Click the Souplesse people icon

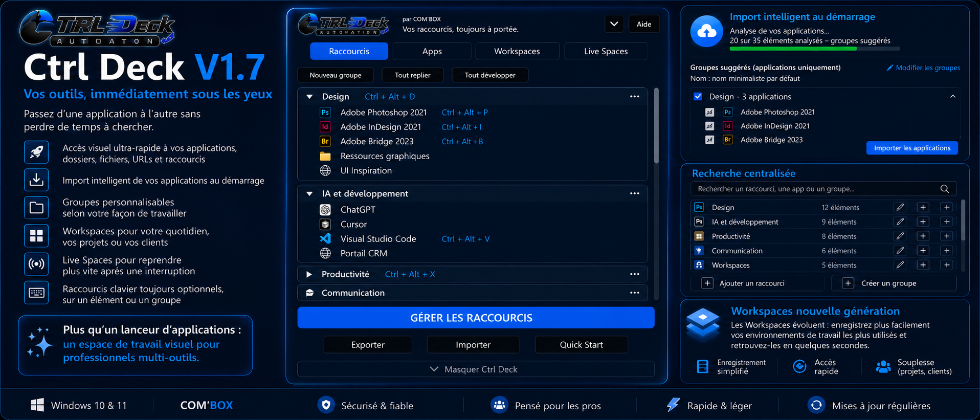(x=883, y=366)
